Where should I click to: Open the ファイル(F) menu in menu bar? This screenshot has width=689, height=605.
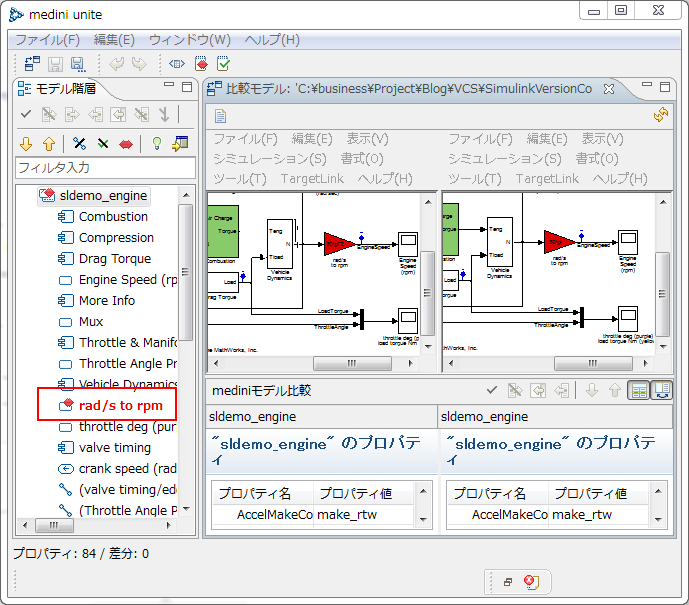tap(47, 40)
